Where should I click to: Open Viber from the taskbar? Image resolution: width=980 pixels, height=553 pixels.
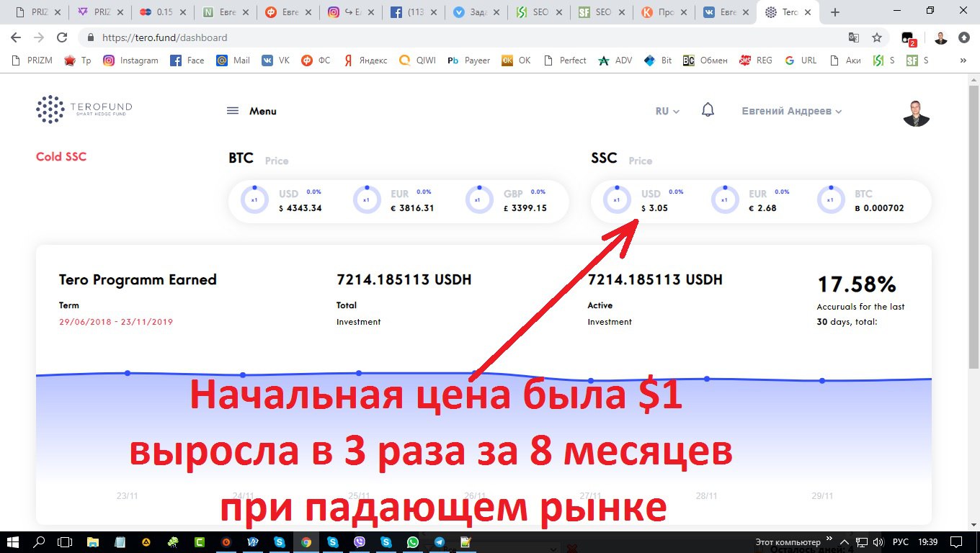click(x=360, y=542)
